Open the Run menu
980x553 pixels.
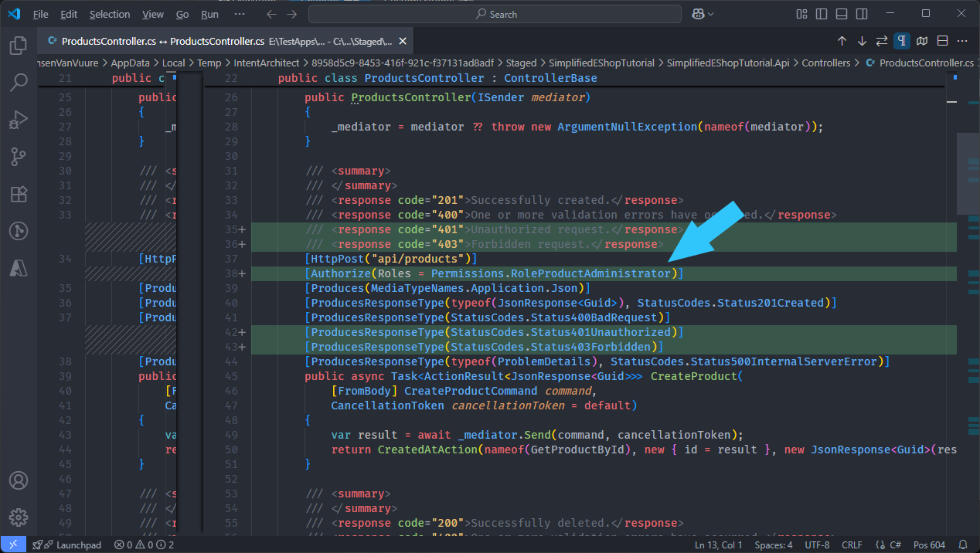click(209, 14)
